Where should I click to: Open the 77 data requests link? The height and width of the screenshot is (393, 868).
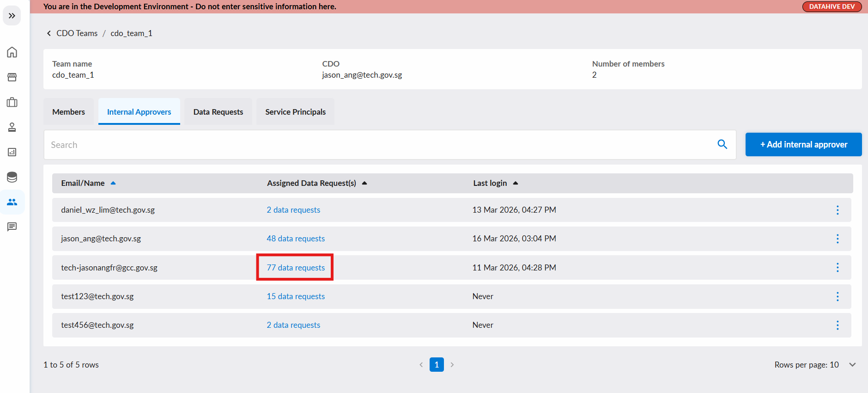point(296,268)
